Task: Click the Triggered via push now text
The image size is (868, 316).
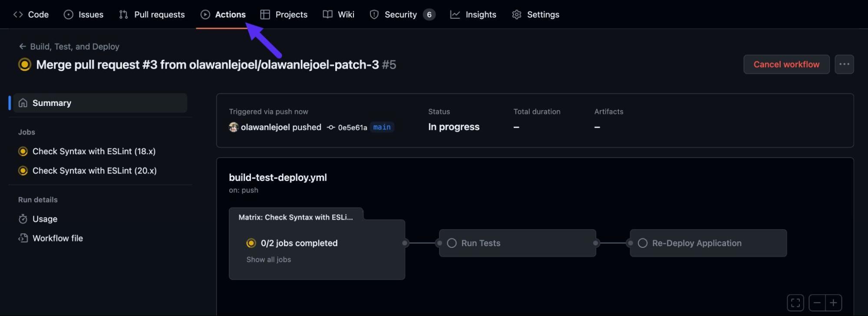Action: [x=268, y=112]
